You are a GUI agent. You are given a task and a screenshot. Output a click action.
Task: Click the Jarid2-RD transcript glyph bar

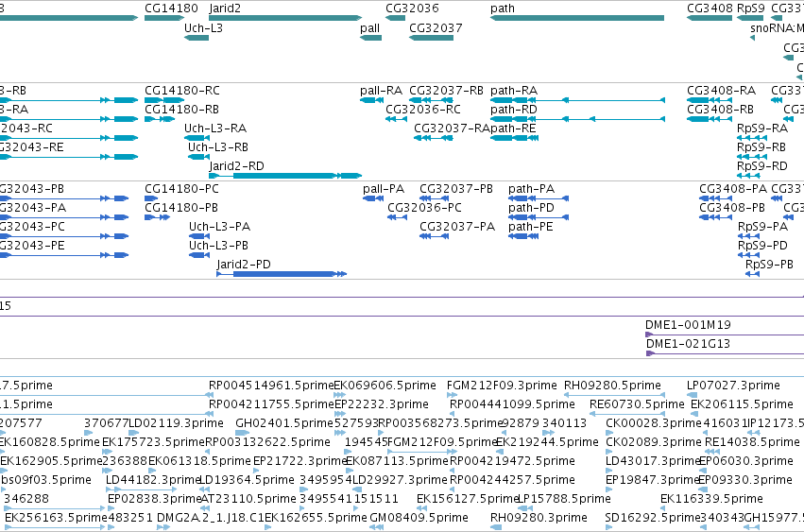coord(285,176)
